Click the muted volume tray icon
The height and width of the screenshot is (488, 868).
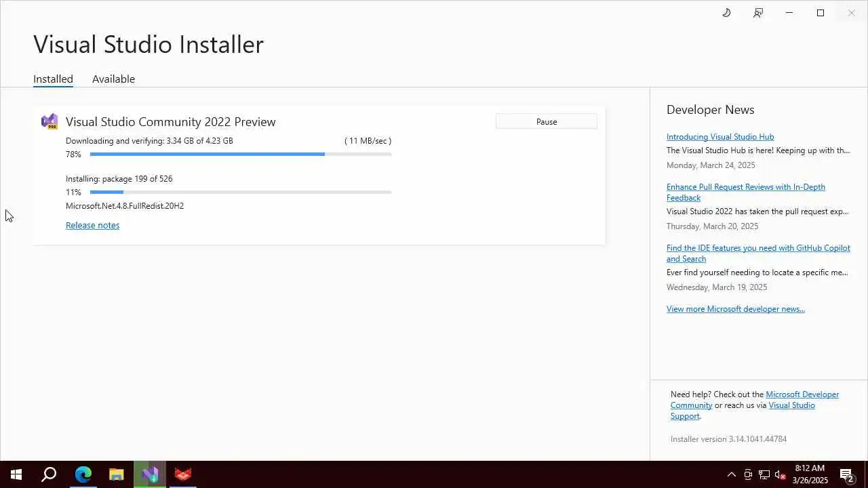780,474
